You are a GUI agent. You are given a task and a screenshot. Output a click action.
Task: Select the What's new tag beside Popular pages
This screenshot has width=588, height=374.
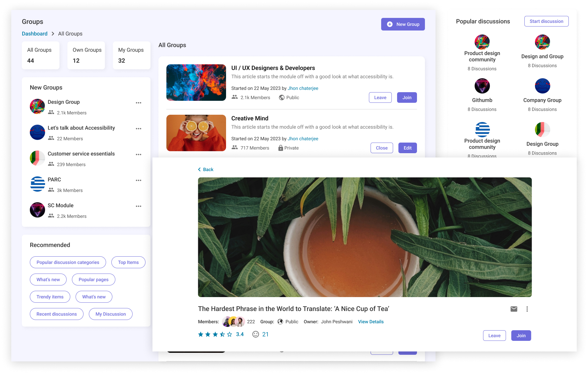[x=48, y=280]
